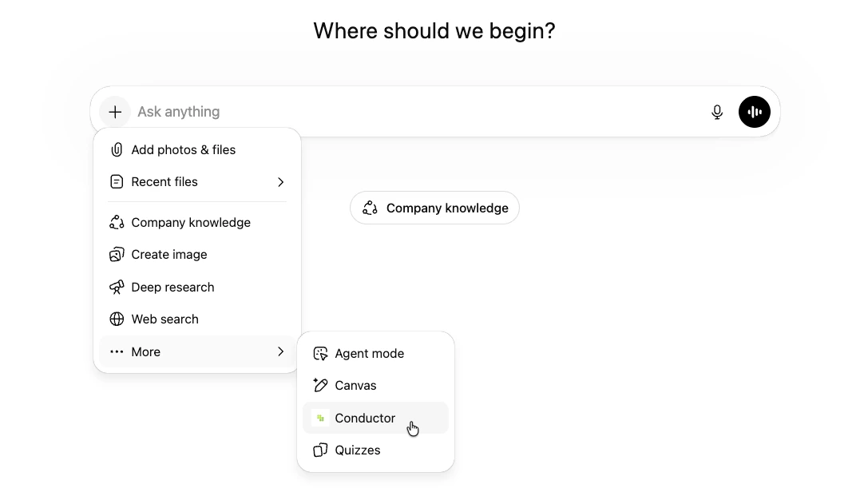Click the microphone icon for voice dictation
The image size is (868, 488).
[x=717, y=112]
